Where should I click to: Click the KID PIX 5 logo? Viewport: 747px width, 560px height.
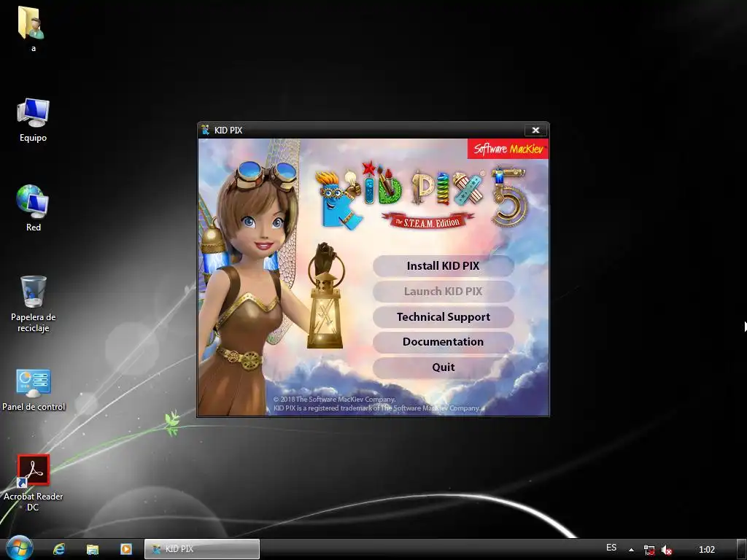(x=422, y=197)
